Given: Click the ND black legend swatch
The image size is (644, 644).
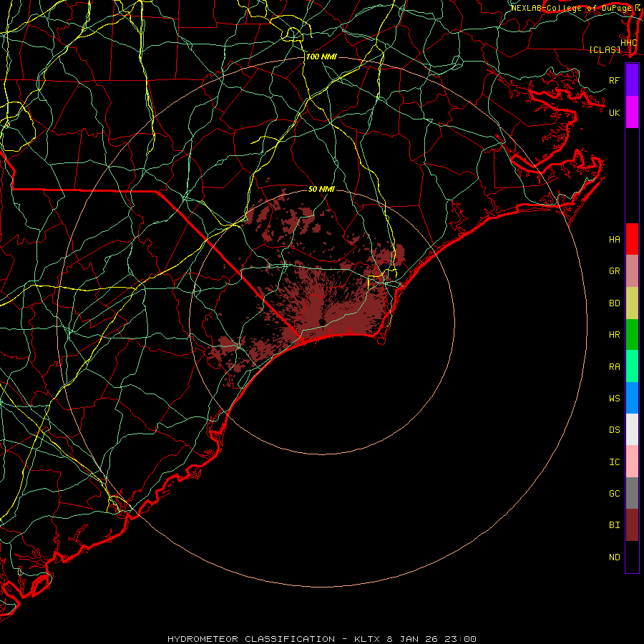Looking at the screenshot, I should coord(632,557).
